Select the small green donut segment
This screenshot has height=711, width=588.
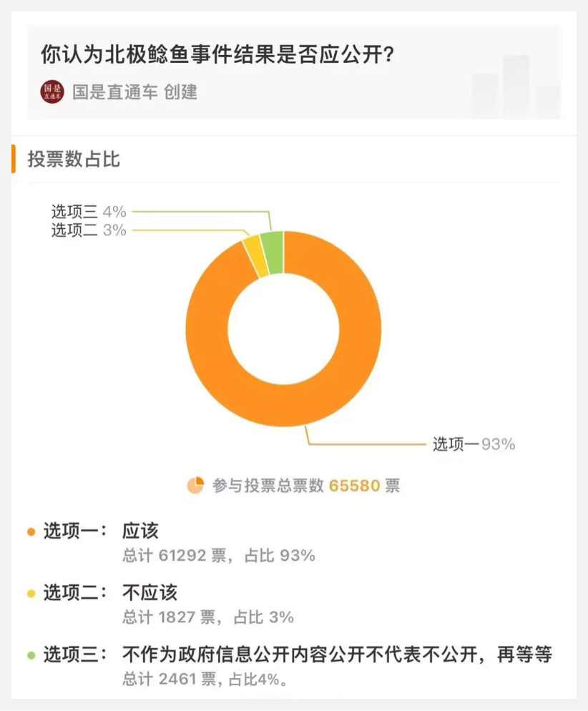(x=273, y=252)
